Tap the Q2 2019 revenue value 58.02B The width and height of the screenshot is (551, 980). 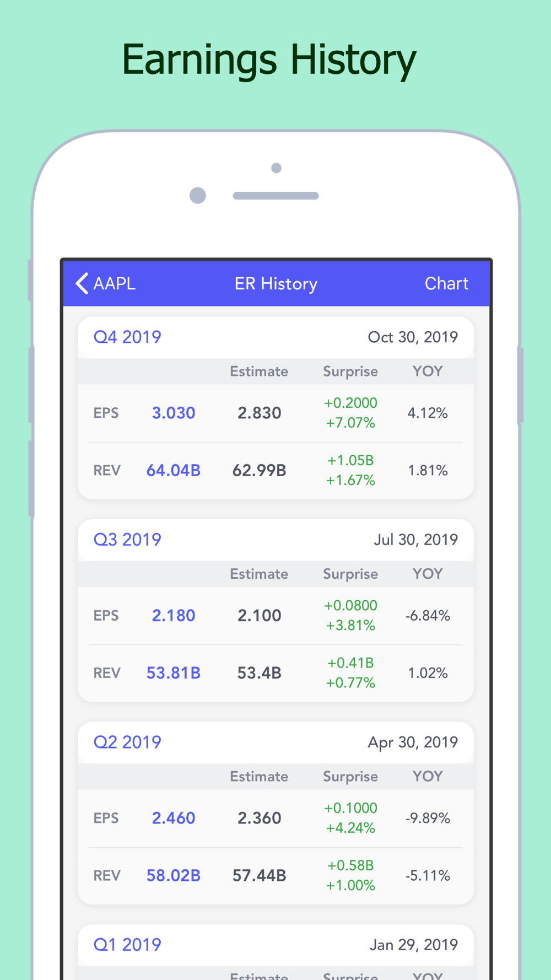point(174,875)
